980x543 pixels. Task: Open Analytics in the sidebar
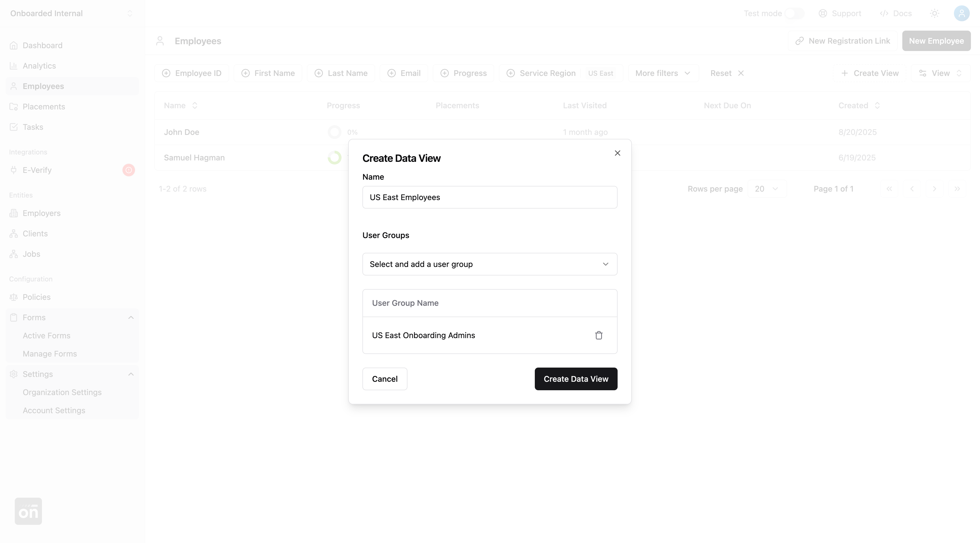[x=39, y=66]
